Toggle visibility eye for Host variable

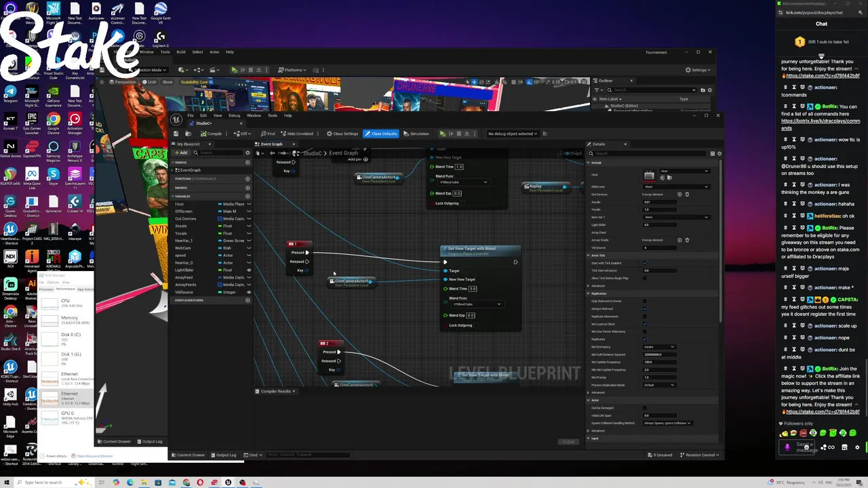(x=249, y=204)
